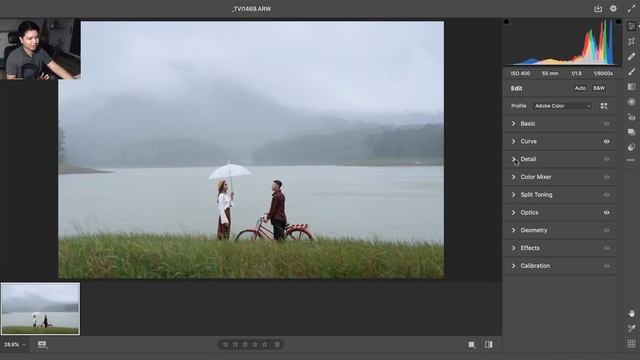Select the Adjustment Brush tool

pos(631,72)
